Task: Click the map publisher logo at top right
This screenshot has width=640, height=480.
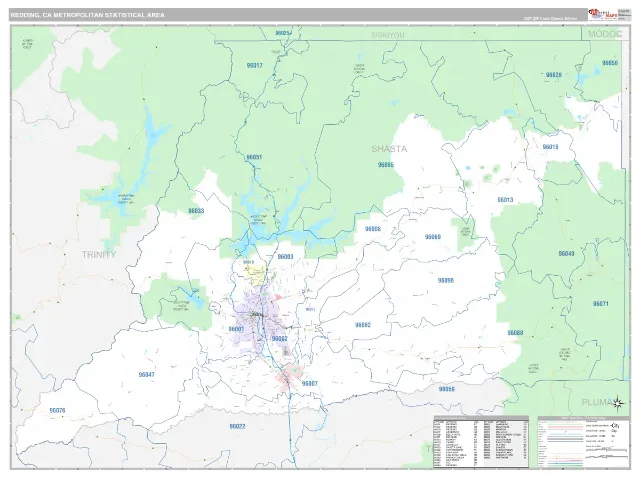Action: tap(603, 15)
